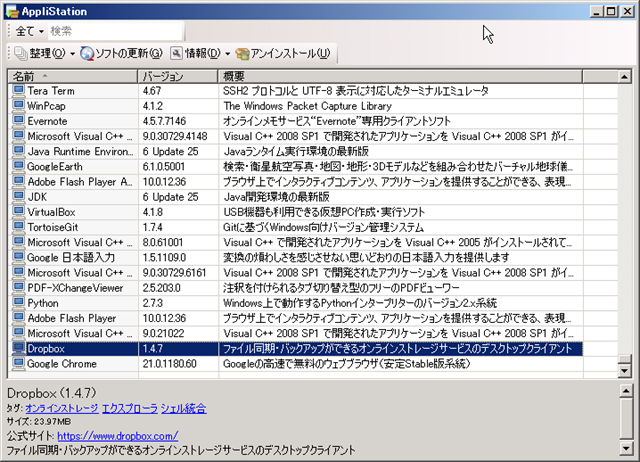Click the Tera Term row icon

click(17, 91)
